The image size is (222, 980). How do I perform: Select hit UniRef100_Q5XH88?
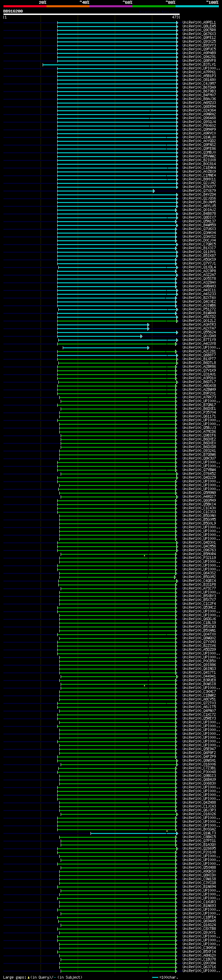tap(199, 867)
